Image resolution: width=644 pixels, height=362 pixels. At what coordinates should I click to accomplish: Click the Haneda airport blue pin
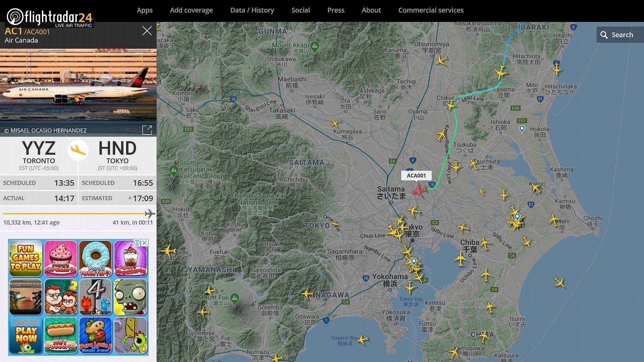click(x=414, y=261)
